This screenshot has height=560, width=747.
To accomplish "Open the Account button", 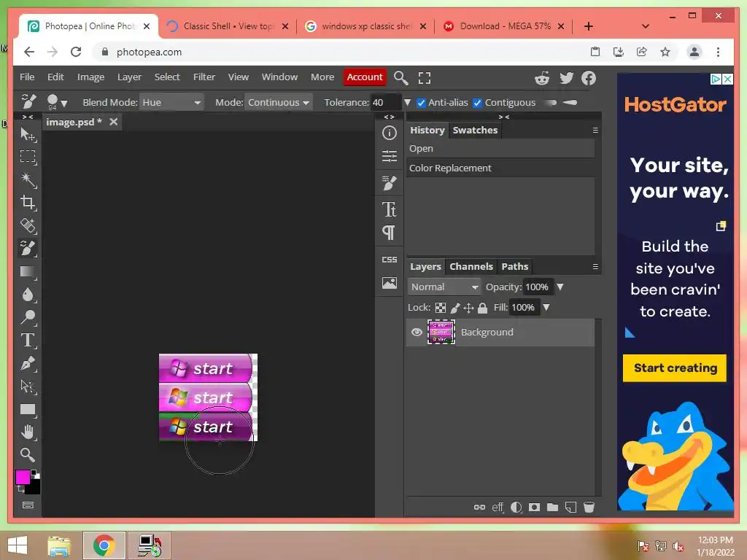I will [x=365, y=77].
